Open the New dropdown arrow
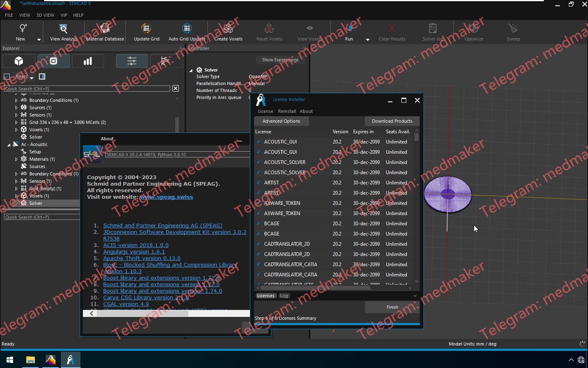This screenshot has width=588, height=368. pos(39,40)
